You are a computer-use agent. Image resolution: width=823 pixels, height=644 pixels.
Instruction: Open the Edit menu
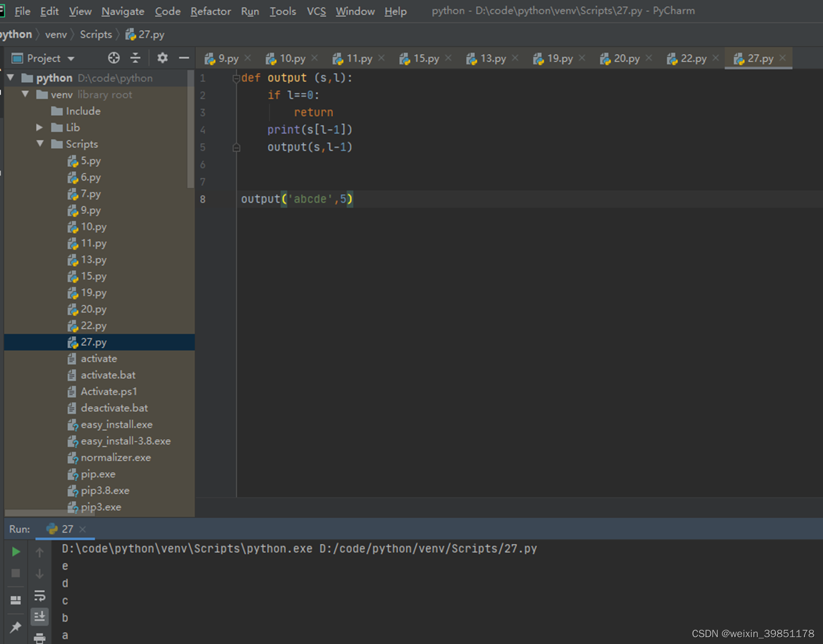(49, 11)
